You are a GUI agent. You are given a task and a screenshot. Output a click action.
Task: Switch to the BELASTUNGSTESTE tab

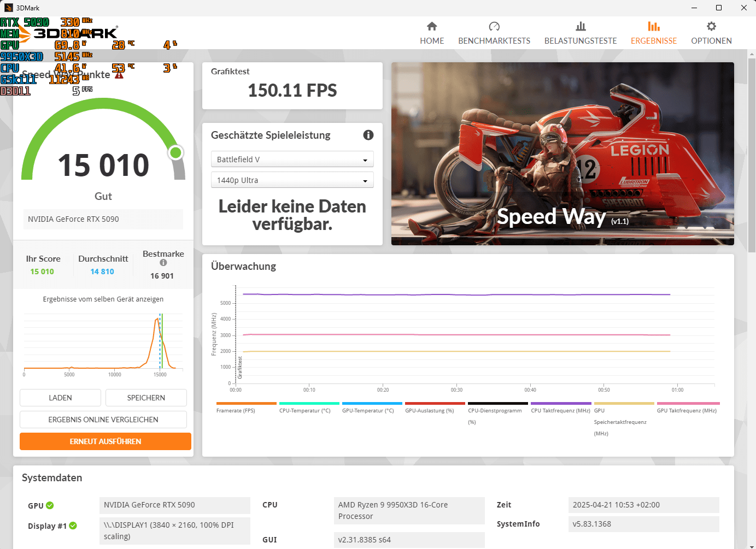[x=581, y=33]
